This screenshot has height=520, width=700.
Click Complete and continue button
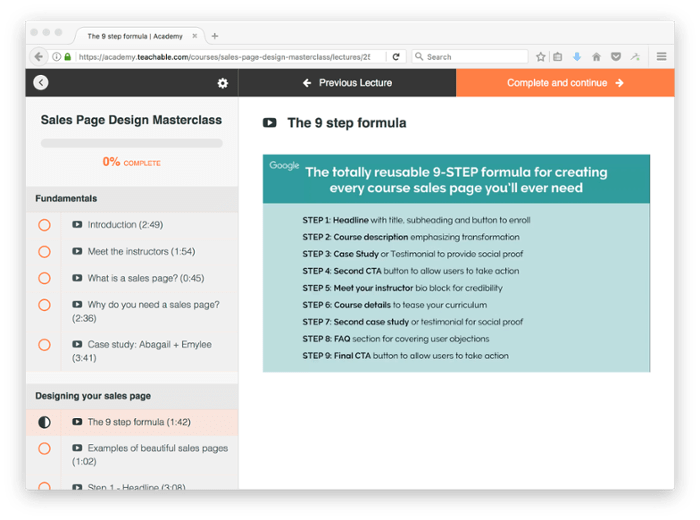click(x=565, y=83)
